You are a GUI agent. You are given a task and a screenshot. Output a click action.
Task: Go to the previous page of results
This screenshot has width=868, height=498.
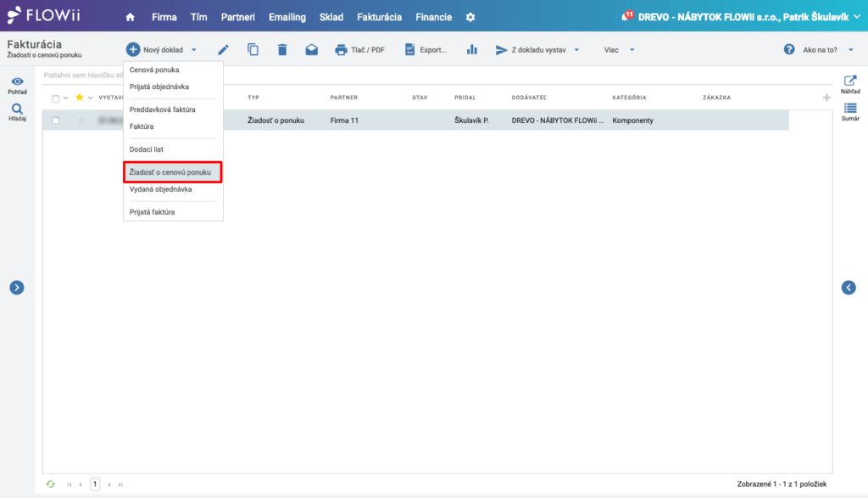pyautogui.click(x=81, y=484)
